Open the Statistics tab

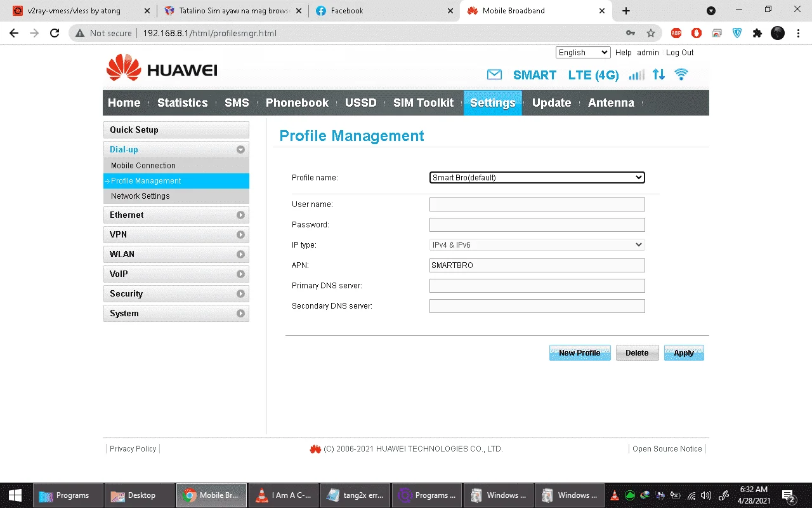click(183, 103)
